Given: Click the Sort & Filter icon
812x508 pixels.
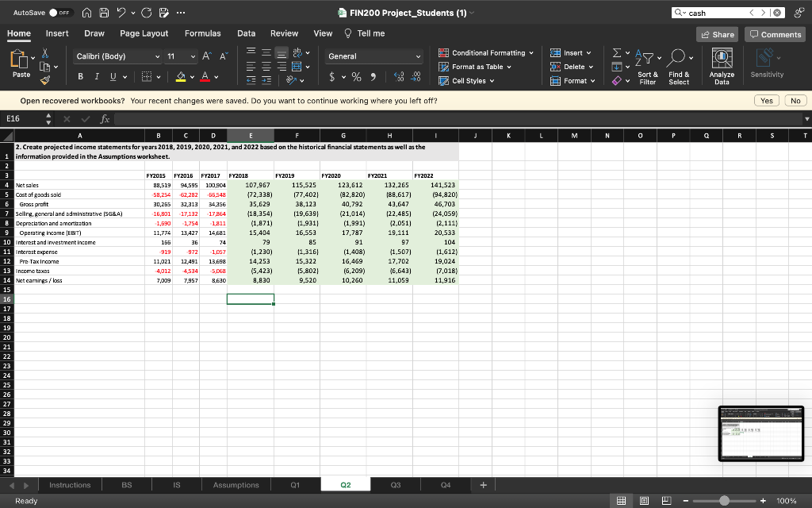Looking at the screenshot, I should (645, 59).
